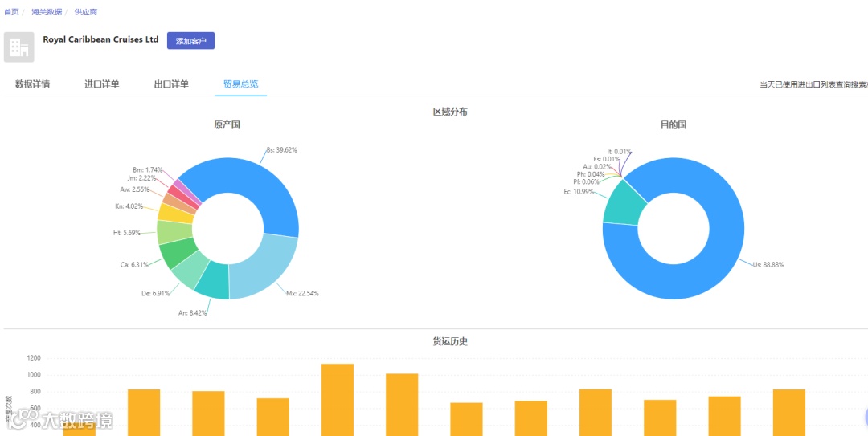Click the 'It: 0.01%' label
The height and width of the screenshot is (436, 868).
618,151
